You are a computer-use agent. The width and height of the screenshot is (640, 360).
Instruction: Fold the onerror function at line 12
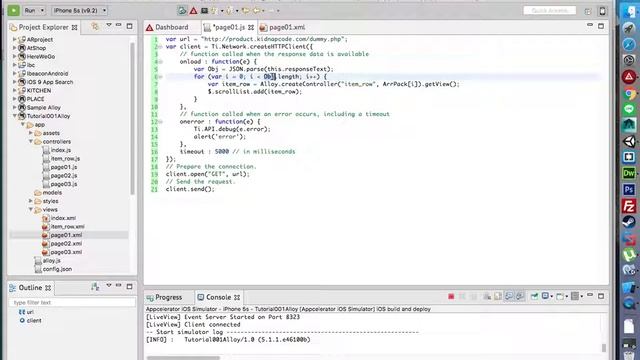(160, 122)
